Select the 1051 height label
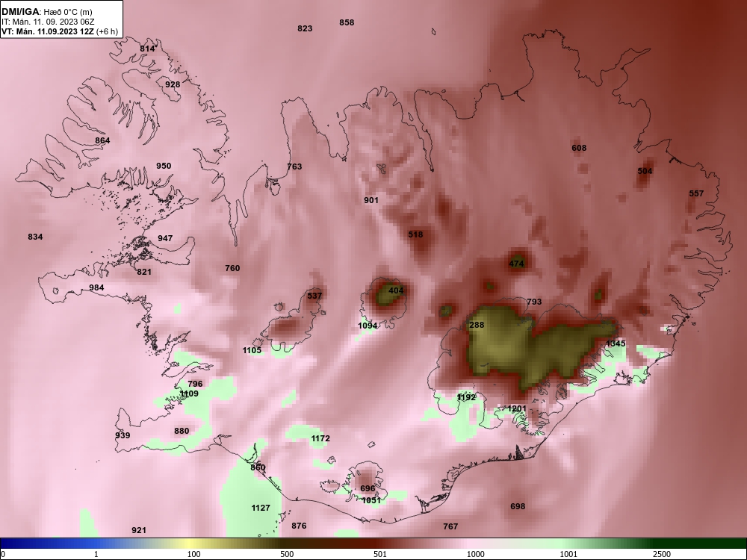 point(371,500)
